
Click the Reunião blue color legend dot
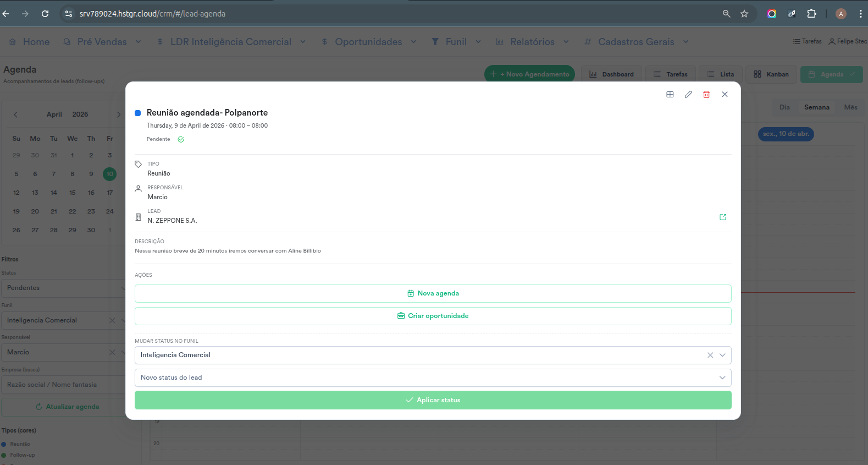4,444
